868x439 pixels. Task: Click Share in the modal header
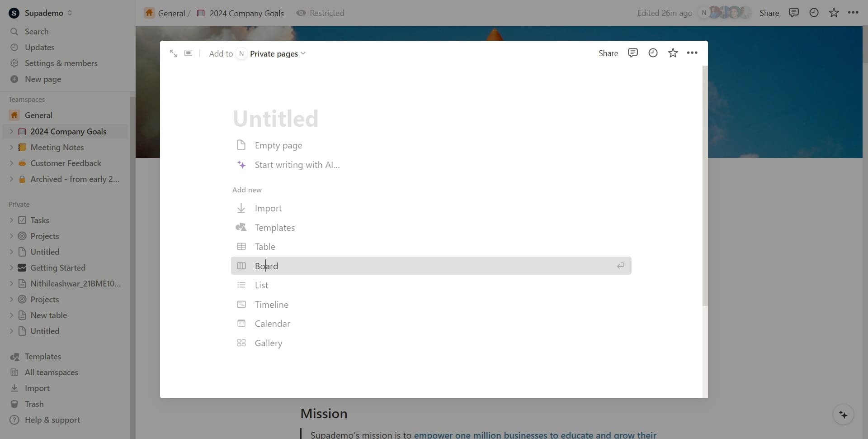[608, 53]
